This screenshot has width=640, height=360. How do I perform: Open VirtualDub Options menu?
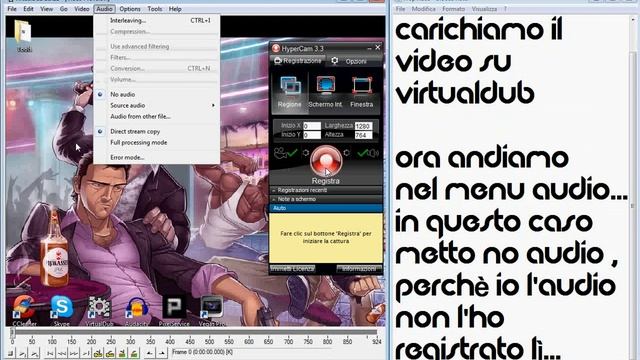[130, 9]
